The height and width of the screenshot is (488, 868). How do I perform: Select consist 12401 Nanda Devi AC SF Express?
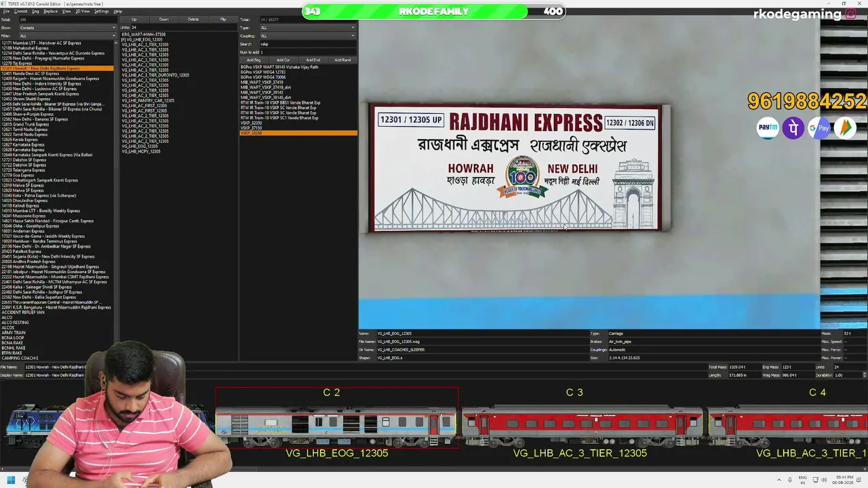(31, 74)
